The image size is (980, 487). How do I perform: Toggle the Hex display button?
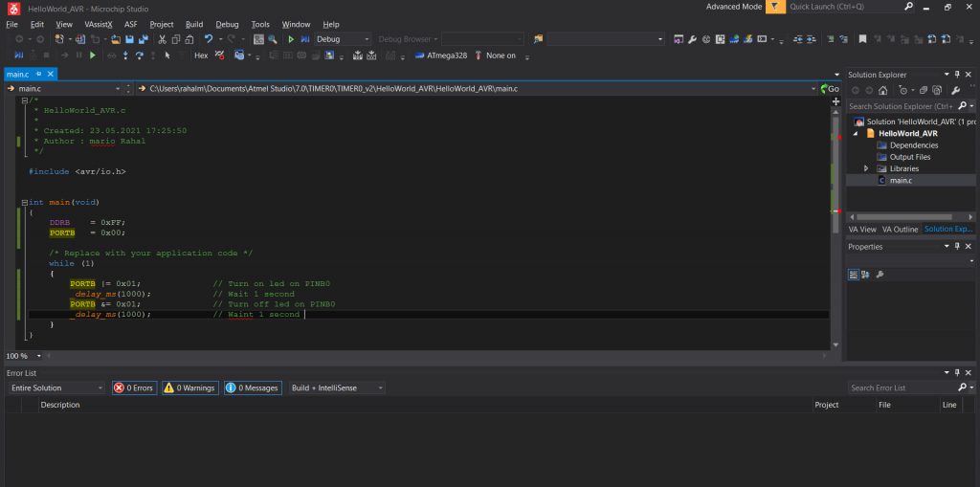[201, 55]
